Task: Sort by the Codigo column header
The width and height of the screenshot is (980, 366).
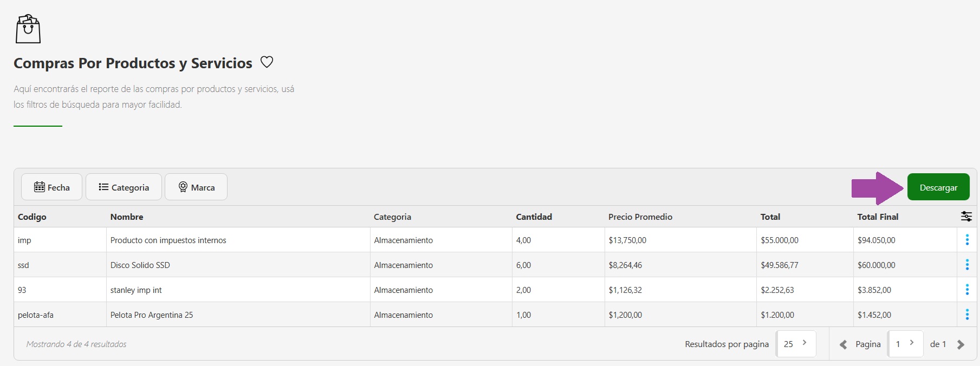Action: (x=32, y=217)
